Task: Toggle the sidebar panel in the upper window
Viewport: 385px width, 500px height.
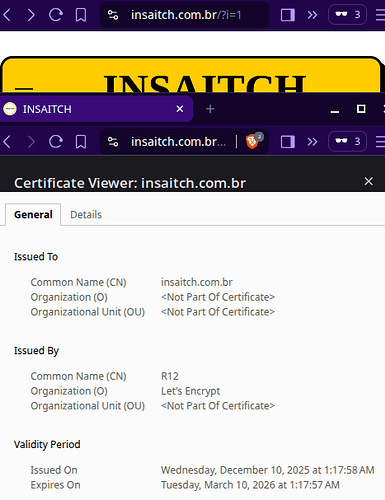Action: (287, 15)
